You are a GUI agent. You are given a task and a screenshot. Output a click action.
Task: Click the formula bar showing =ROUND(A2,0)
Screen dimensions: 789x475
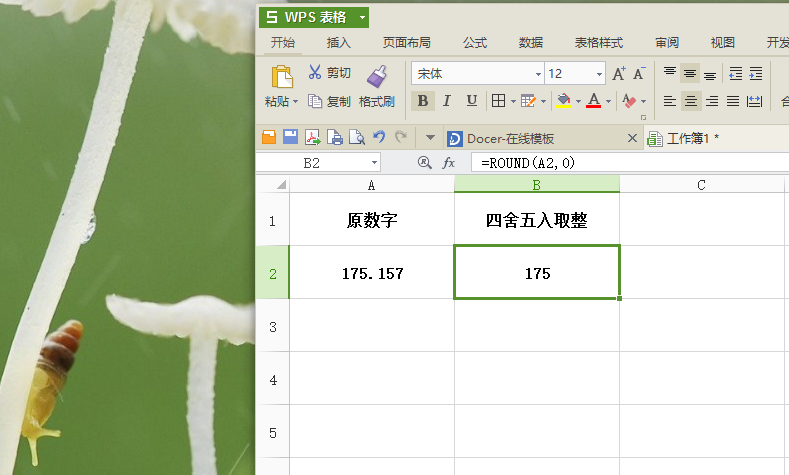630,163
